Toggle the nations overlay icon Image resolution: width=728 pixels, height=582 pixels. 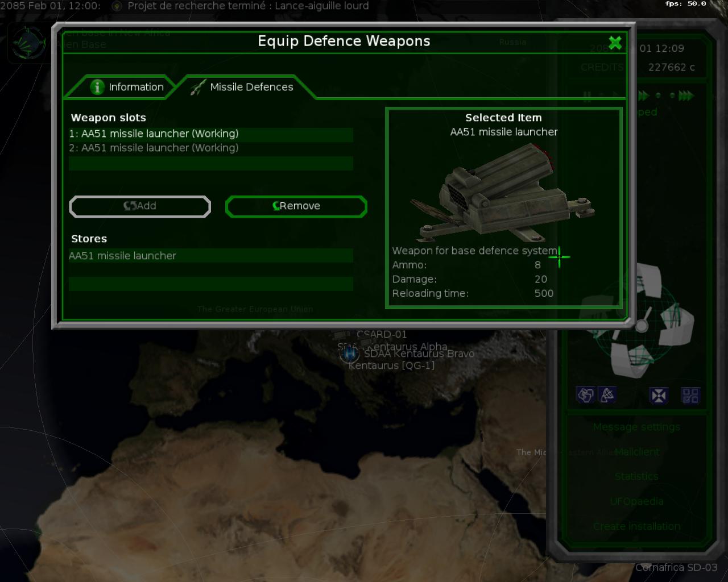click(x=585, y=395)
